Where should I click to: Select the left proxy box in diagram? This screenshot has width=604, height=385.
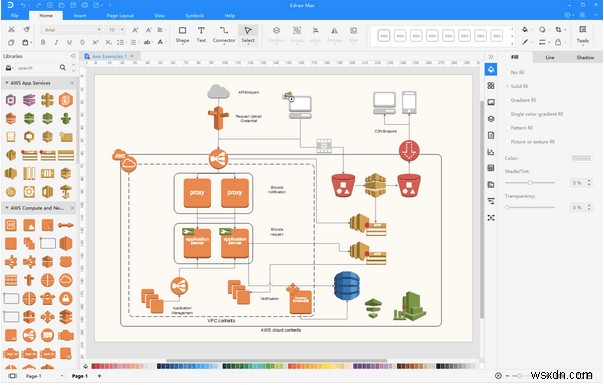(x=197, y=193)
